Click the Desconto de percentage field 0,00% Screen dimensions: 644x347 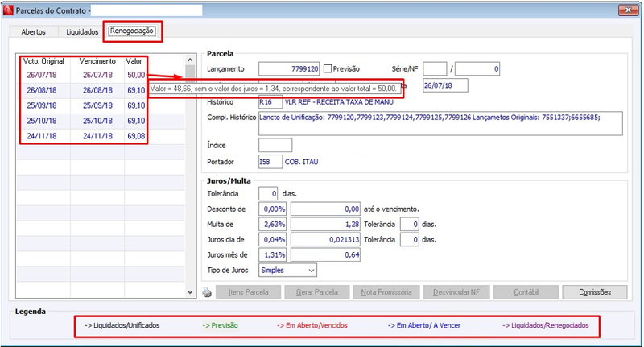tap(272, 209)
